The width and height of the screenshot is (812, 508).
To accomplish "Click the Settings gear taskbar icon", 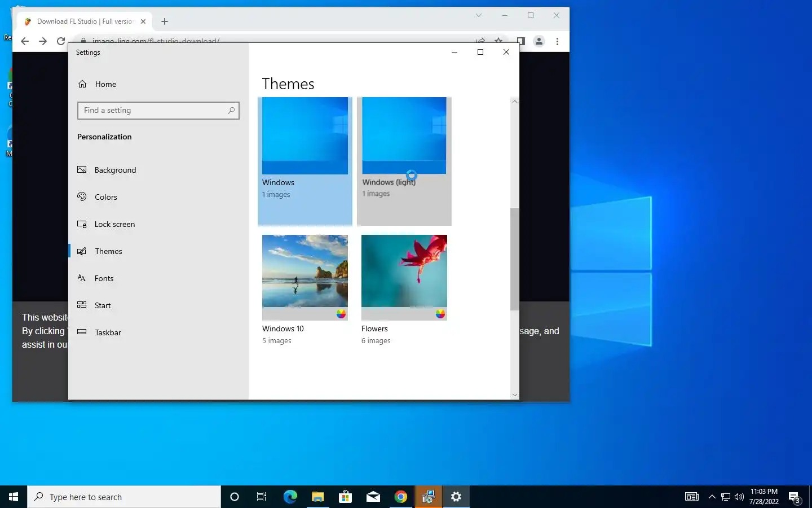I will pos(456,497).
